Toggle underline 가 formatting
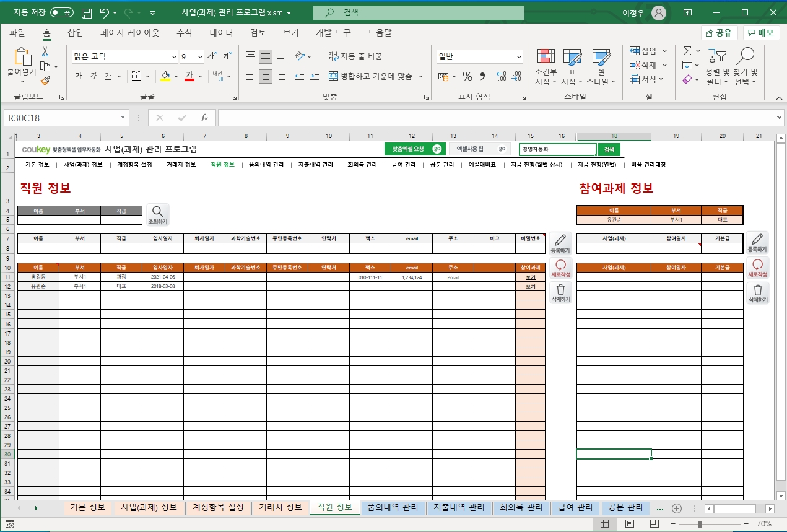The width and height of the screenshot is (787, 532). click(x=108, y=76)
